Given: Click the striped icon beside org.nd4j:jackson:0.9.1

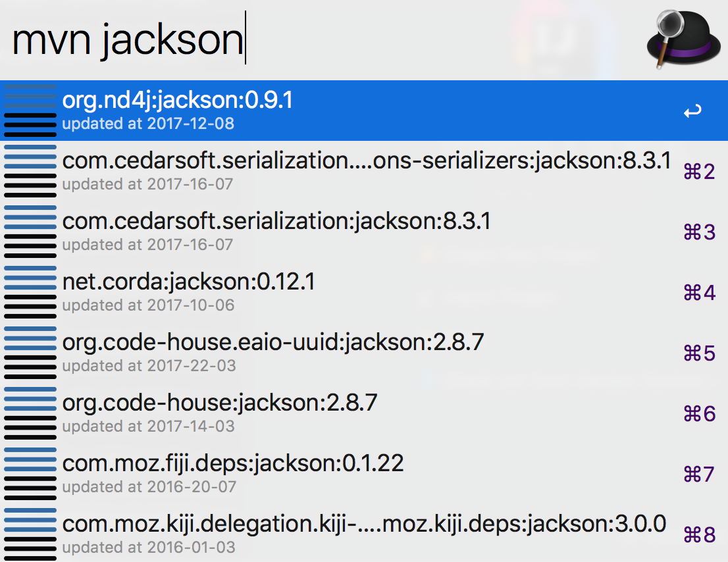Looking at the screenshot, I should (30, 111).
